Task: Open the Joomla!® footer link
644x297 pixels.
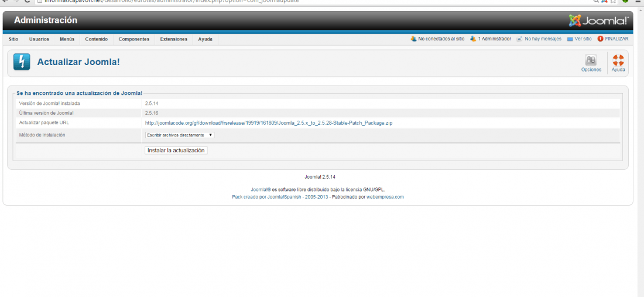Action: [261, 190]
